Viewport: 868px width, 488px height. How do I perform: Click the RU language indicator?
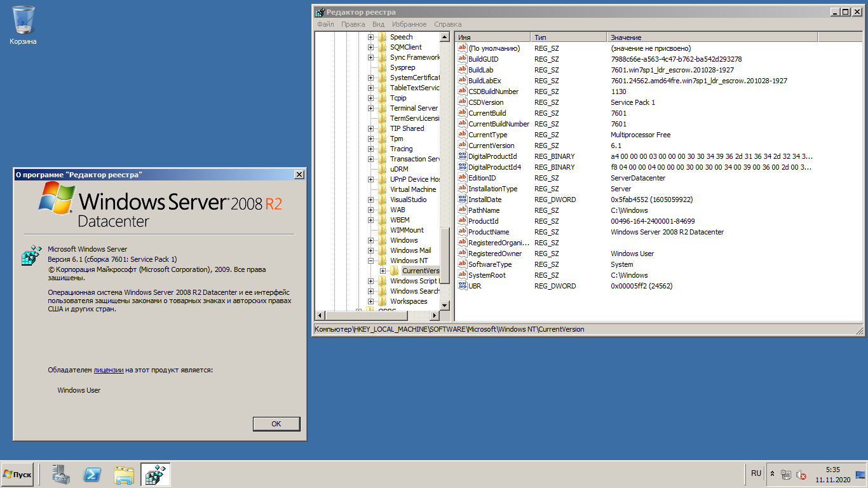pos(756,473)
